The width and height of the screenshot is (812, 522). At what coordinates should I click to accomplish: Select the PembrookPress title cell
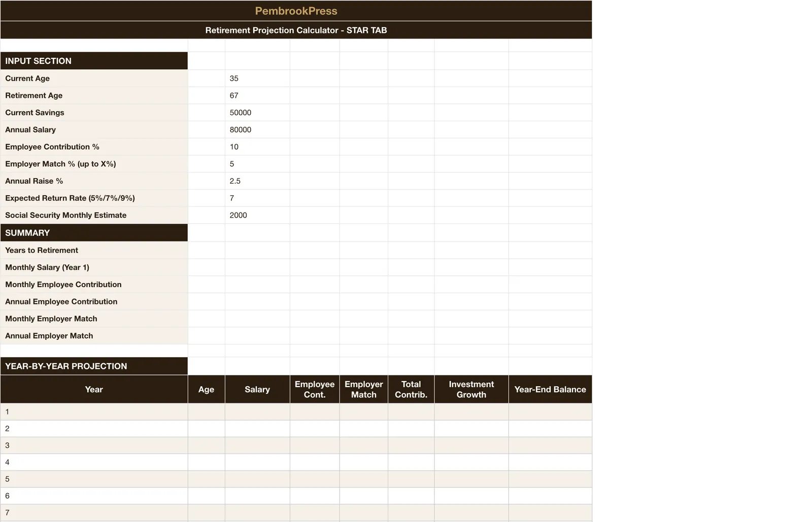point(296,11)
